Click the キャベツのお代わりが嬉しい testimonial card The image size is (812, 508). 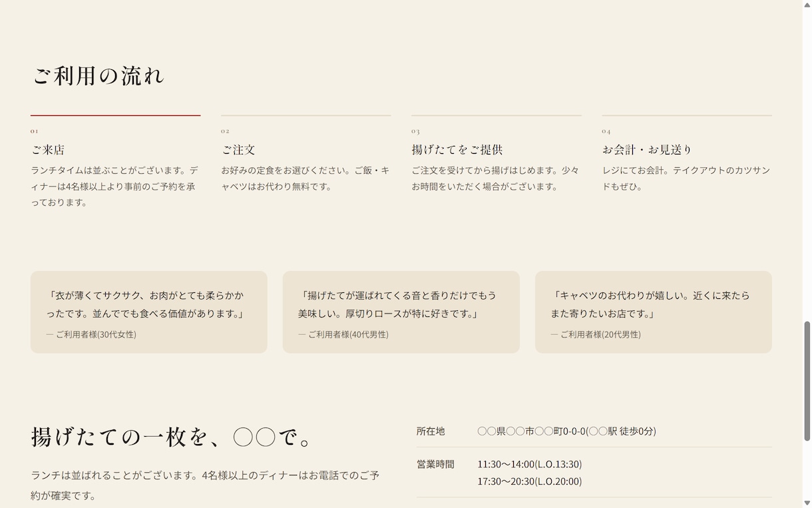[654, 312]
